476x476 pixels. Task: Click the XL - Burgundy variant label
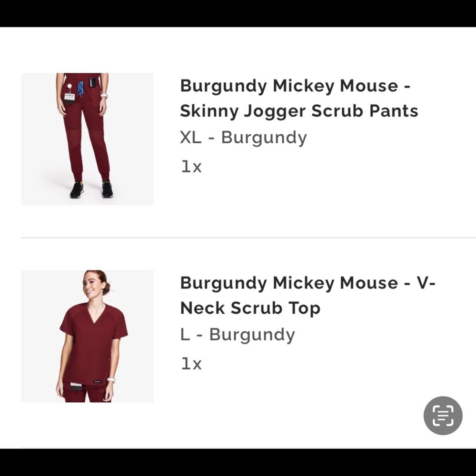point(243,137)
